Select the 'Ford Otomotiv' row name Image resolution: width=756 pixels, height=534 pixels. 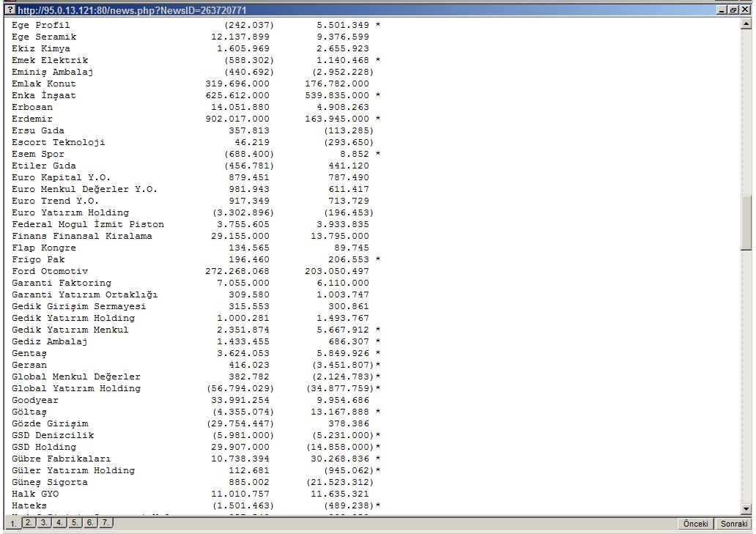[50, 271]
